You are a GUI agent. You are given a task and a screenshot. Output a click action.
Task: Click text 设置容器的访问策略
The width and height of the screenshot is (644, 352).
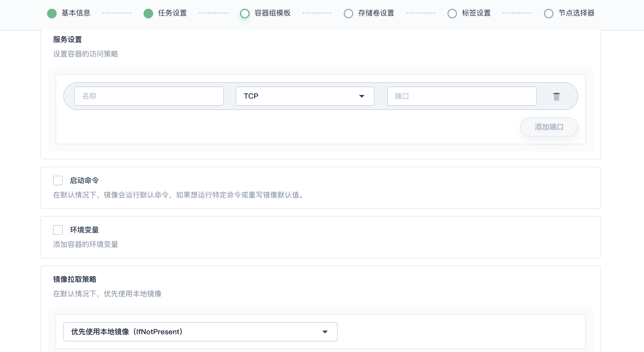(x=86, y=54)
